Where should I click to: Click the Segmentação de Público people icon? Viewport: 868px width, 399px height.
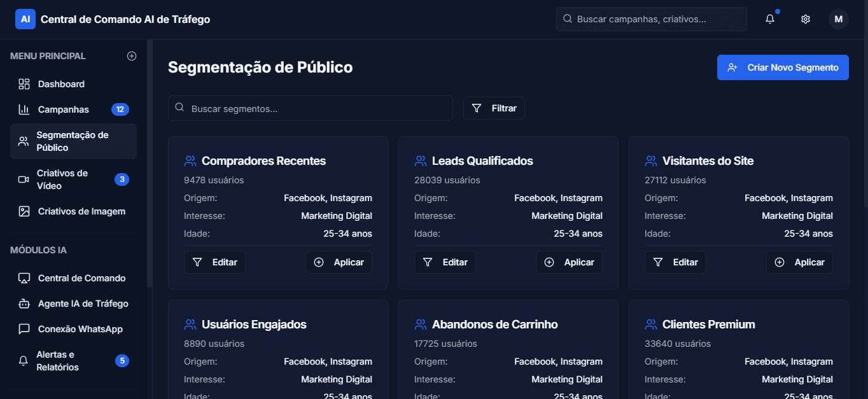[24, 141]
